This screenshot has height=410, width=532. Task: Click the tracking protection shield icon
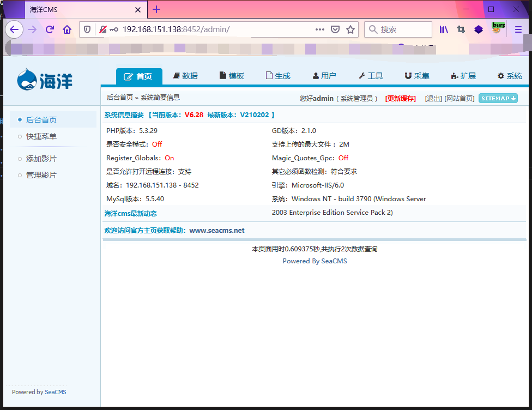tap(87, 29)
